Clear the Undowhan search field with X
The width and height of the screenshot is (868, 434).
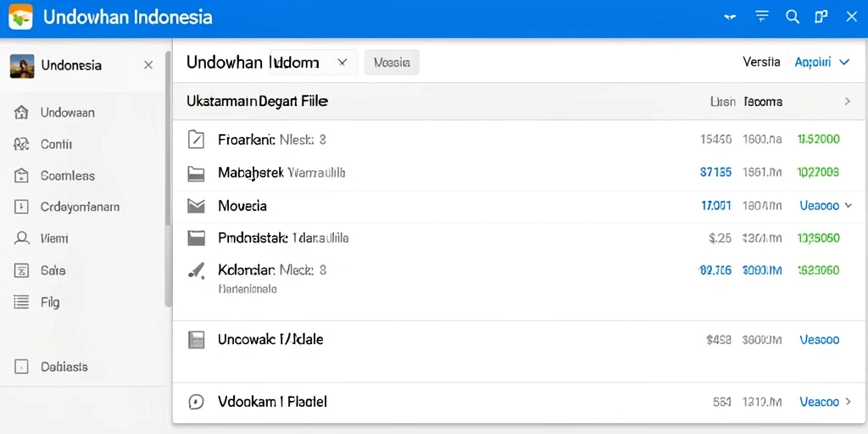click(342, 63)
